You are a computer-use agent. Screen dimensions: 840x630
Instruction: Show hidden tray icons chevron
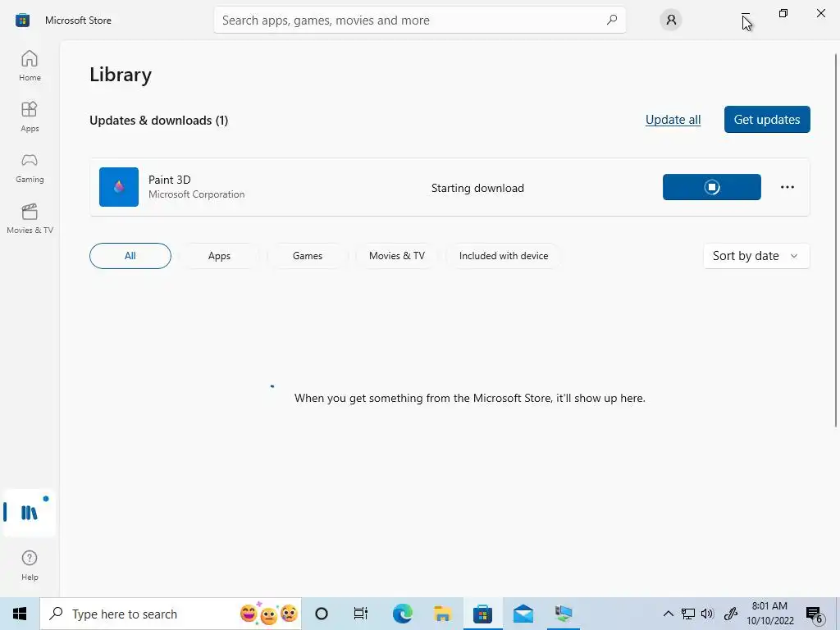[x=668, y=614]
